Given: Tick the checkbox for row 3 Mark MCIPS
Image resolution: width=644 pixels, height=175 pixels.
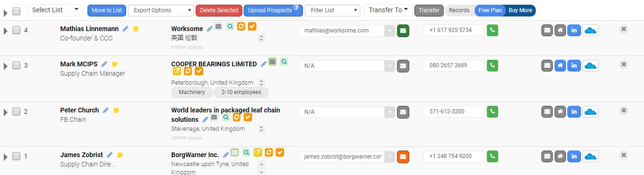Looking at the screenshot, I should click(16, 65).
